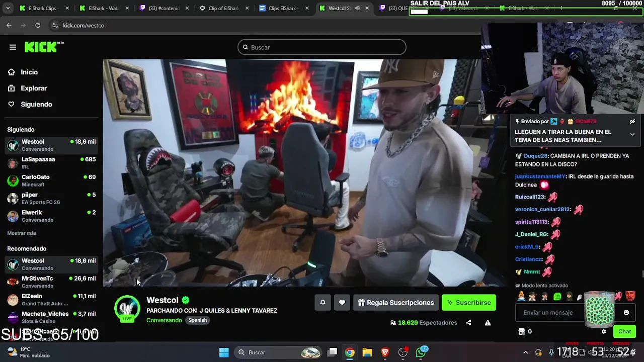644x362 pixels.
Task: Click the report warning triangle icon
Action: click(x=488, y=323)
